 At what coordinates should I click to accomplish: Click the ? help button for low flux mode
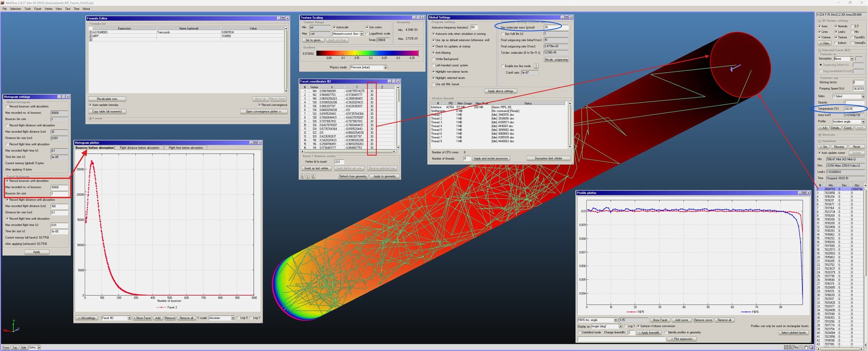point(536,66)
